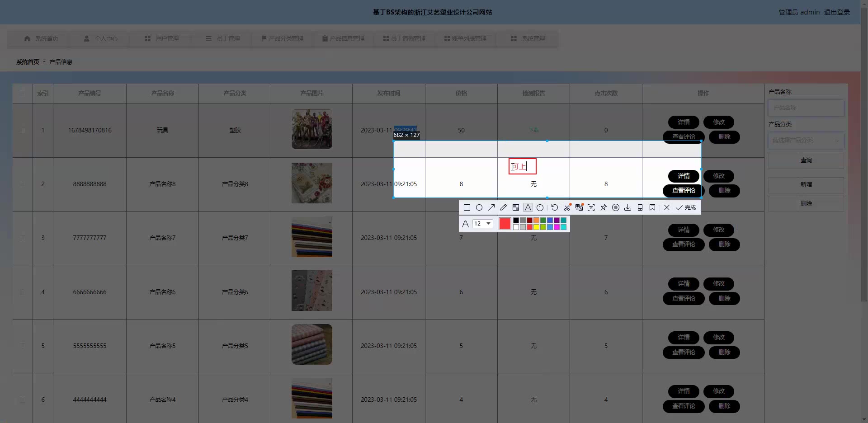Check the row 5 checkbox for 产品名称5
This screenshot has height=423, width=868.
pyautogui.click(x=23, y=346)
